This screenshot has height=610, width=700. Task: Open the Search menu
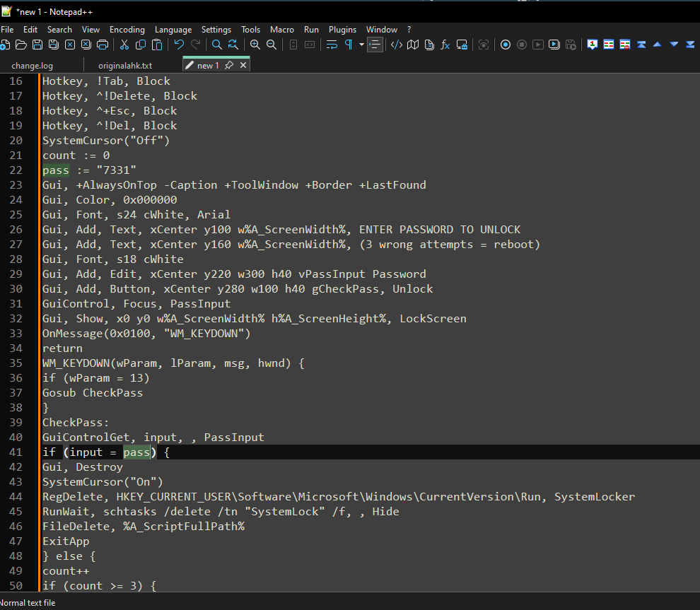pyautogui.click(x=59, y=30)
